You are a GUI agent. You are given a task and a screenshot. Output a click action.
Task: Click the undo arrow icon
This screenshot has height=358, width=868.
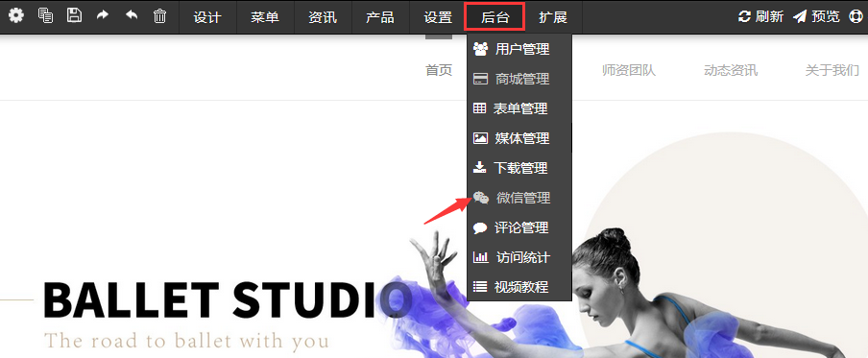[x=132, y=15]
